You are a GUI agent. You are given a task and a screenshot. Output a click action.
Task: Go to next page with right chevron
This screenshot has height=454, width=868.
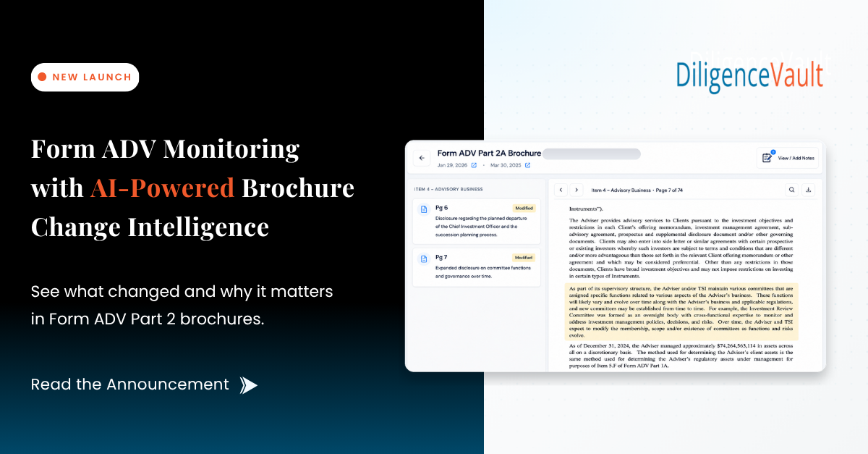[576, 190]
